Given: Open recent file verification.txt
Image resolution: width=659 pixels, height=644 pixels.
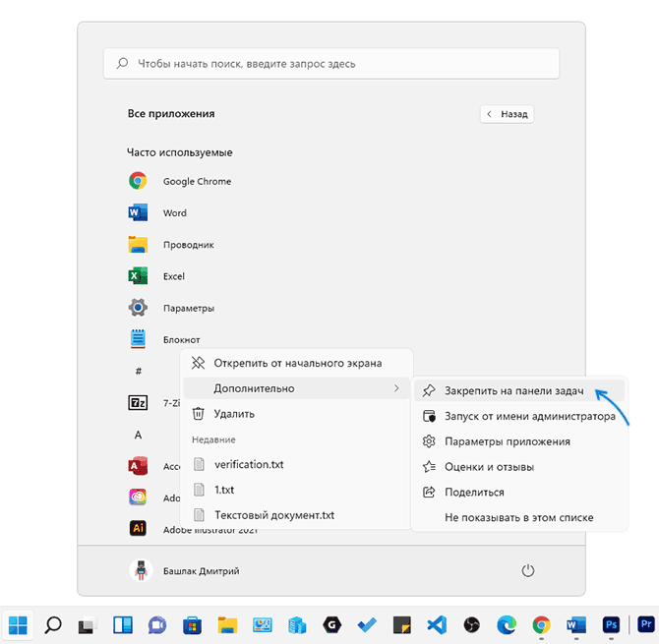Looking at the screenshot, I should 297,464.
